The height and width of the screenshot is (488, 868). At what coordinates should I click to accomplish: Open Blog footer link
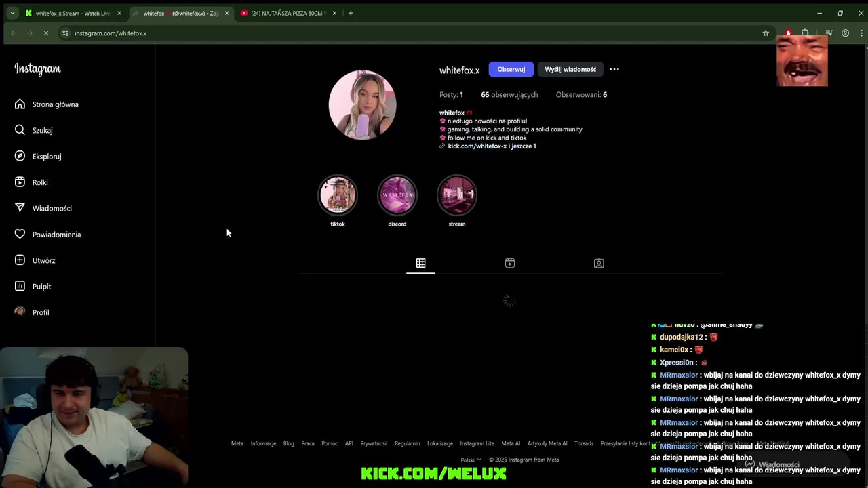click(x=289, y=443)
